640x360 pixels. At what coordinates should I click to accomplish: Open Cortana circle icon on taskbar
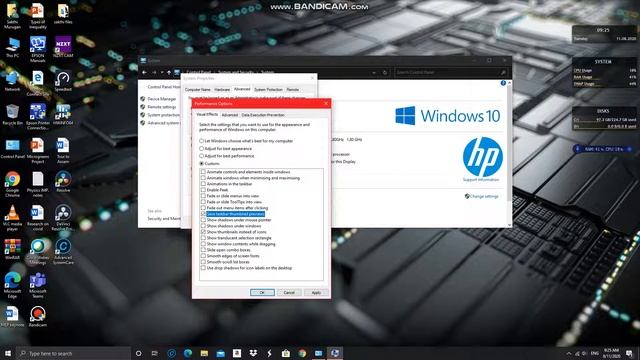[138, 353]
